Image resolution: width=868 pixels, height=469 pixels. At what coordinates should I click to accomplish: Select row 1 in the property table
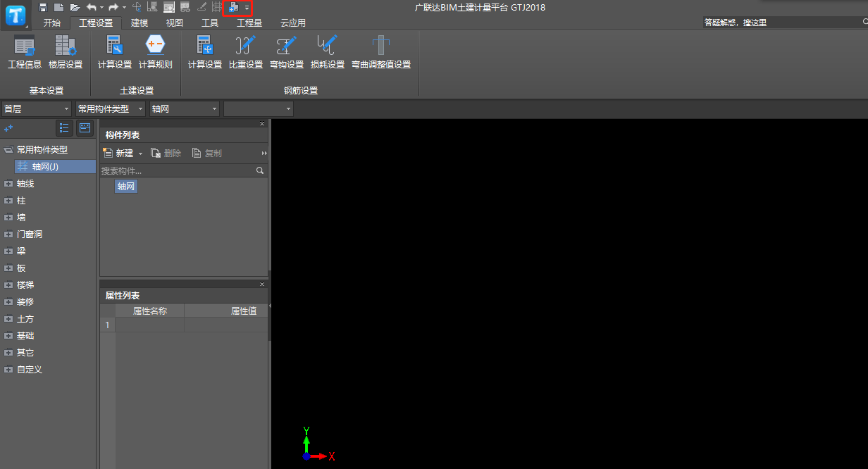click(108, 325)
